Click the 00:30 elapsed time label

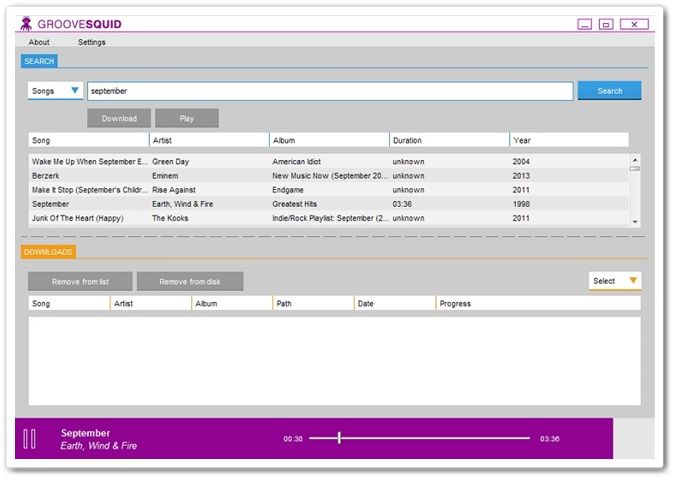click(x=293, y=439)
